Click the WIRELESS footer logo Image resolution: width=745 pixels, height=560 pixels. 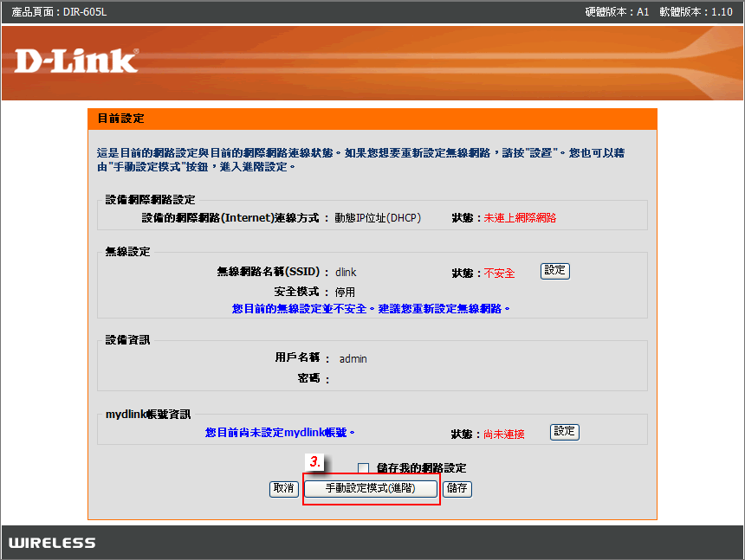(52, 543)
